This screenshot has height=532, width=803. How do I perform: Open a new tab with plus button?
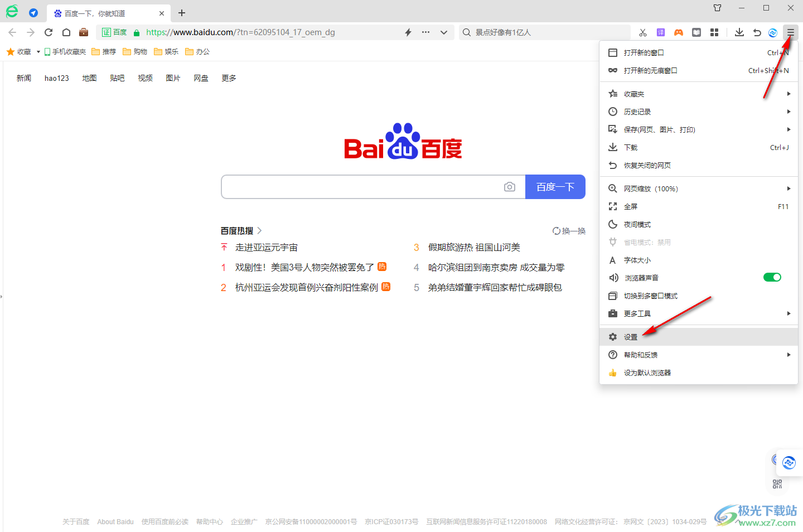pyautogui.click(x=182, y=13)
